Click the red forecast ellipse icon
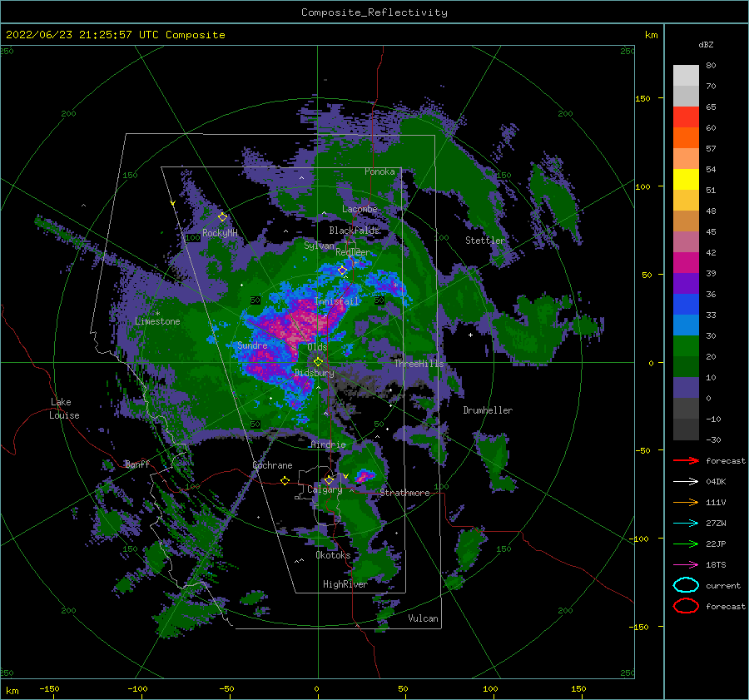 point(686,606)
